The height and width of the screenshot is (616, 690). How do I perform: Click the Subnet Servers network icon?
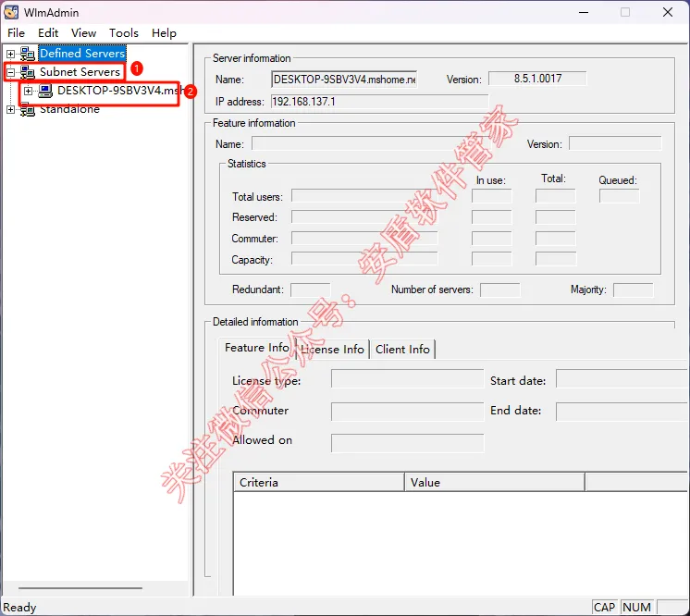click(x=27, y=72)
